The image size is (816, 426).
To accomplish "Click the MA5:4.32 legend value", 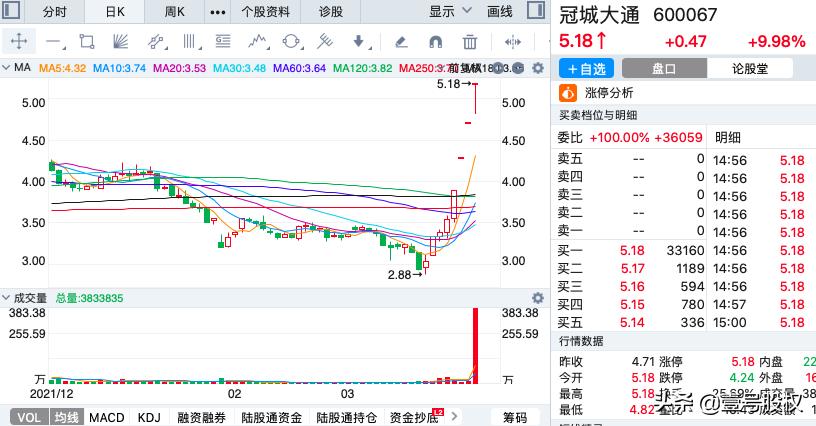I will [62, 68].
